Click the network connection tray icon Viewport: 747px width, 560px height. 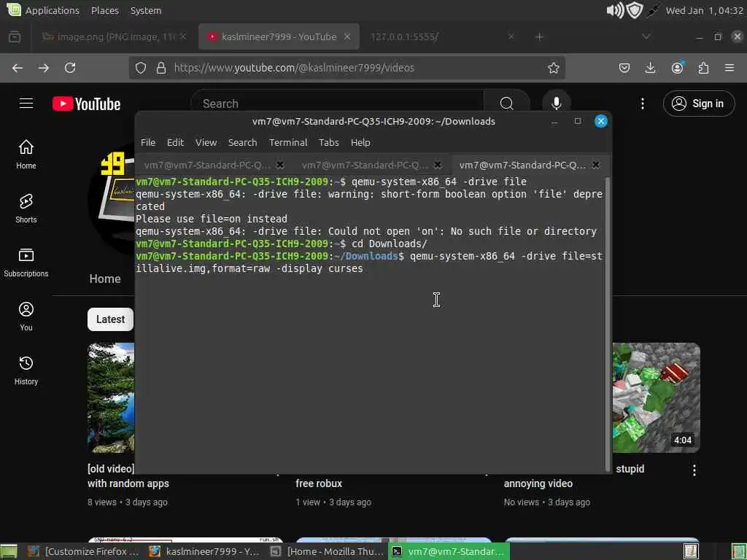coord(653,10)
